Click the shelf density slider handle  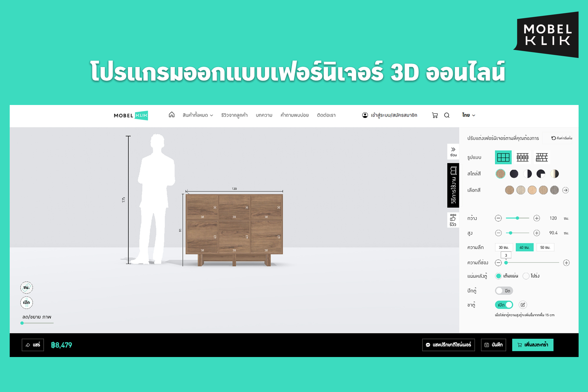tap(506, 263)
